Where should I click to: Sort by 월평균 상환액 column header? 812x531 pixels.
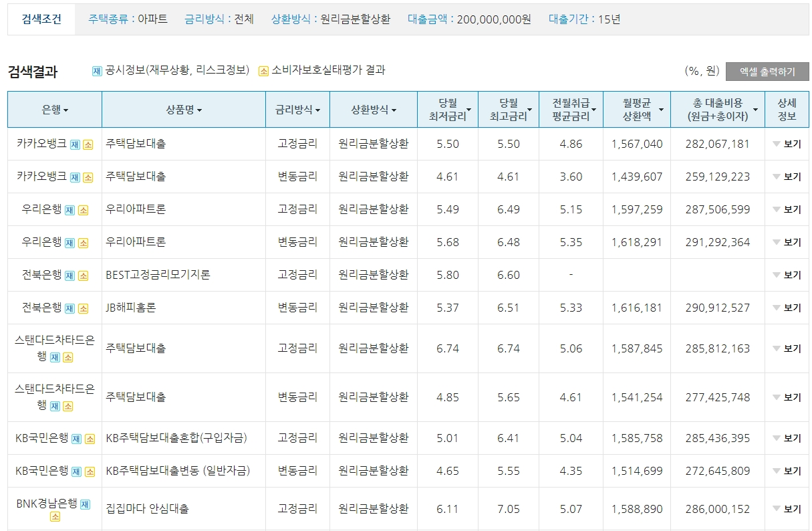637,110
